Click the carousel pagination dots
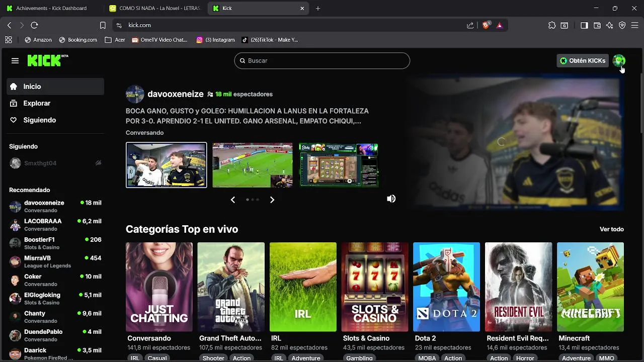 point(253,200)
